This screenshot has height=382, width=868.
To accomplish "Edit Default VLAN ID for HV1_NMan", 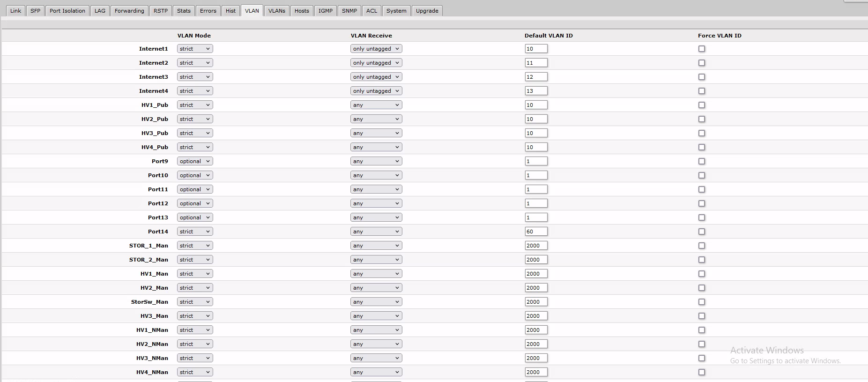I will 536,330.
